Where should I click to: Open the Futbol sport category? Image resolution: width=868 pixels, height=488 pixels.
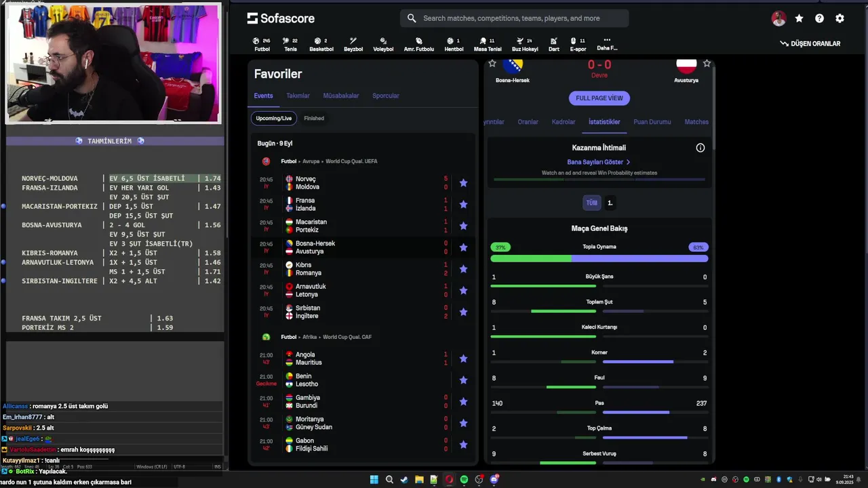[x=262, y=45]
